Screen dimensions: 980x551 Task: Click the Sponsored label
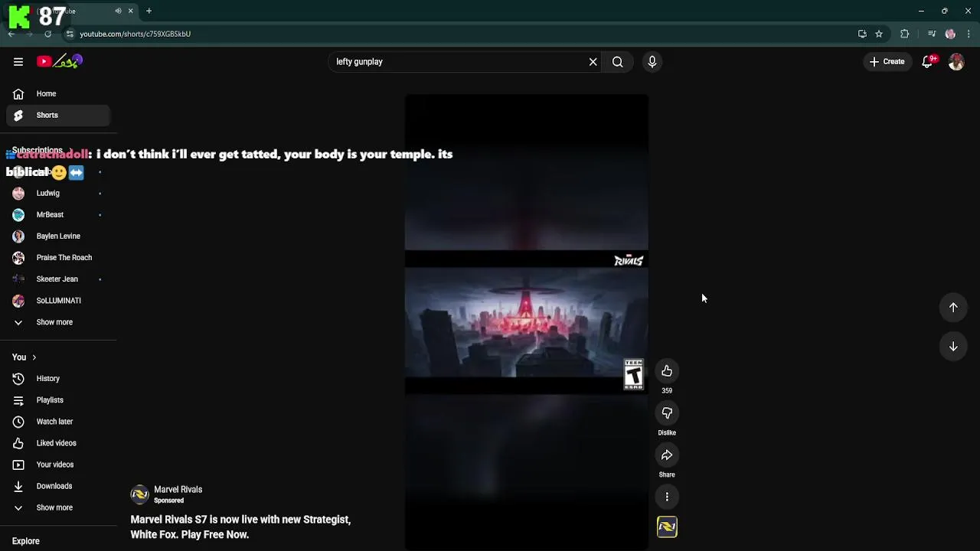tap(168, 500)
